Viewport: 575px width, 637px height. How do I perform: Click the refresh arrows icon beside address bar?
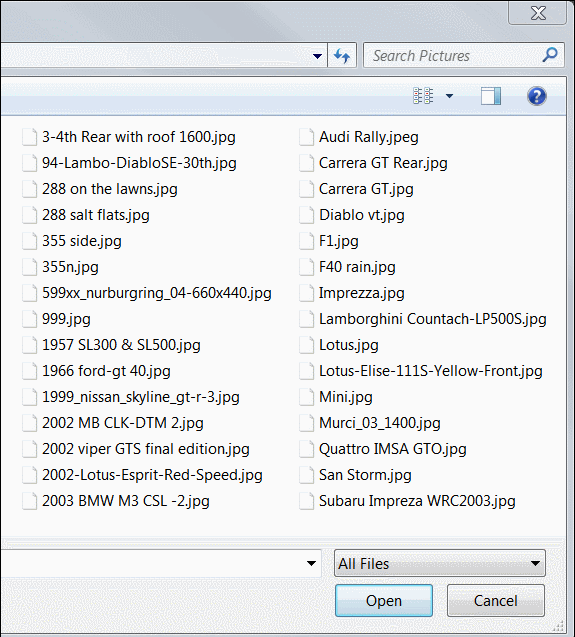coord(342,55)
